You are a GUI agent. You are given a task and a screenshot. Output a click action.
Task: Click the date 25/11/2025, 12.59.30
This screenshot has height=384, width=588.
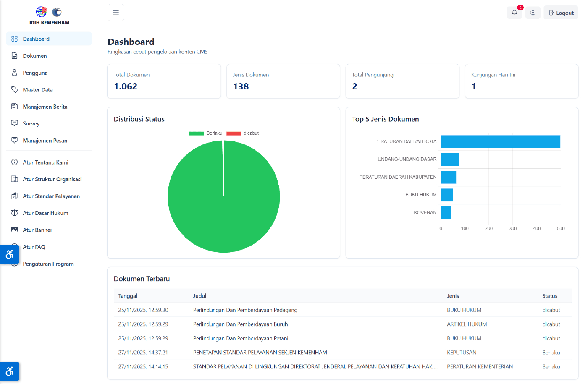(x=143, y=310)
